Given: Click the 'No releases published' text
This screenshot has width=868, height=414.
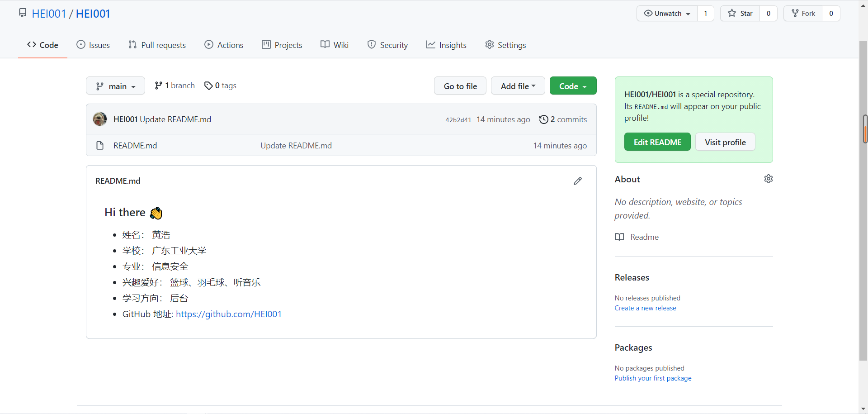Looking at the screenshot, I should click(647, 298).
